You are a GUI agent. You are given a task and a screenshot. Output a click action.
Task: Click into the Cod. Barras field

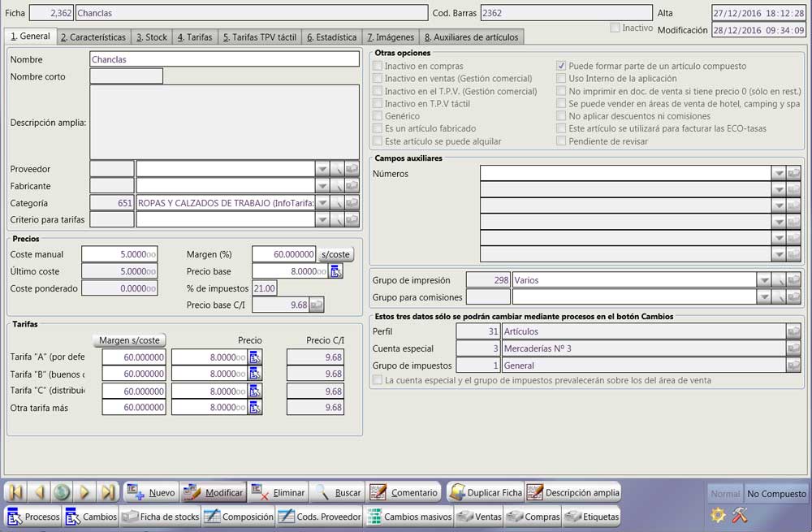pyautogui.click(x=567, y=13)
